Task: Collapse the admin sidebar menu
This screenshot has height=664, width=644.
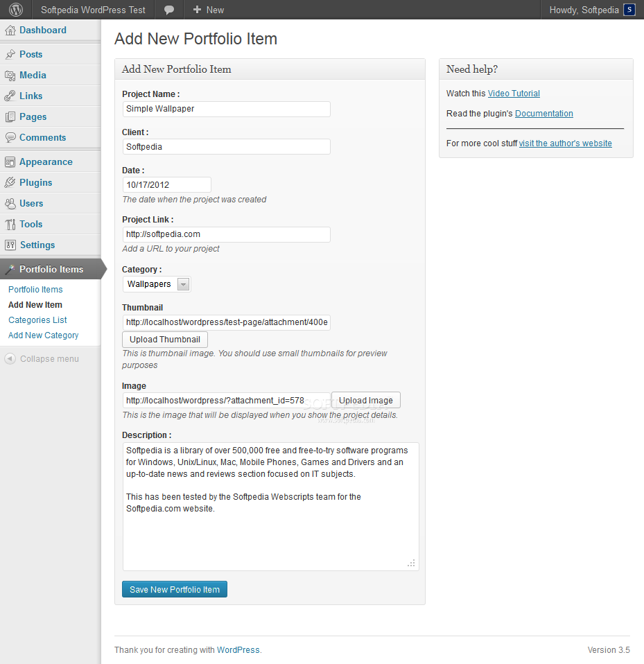Action: (x=42, y=359)
